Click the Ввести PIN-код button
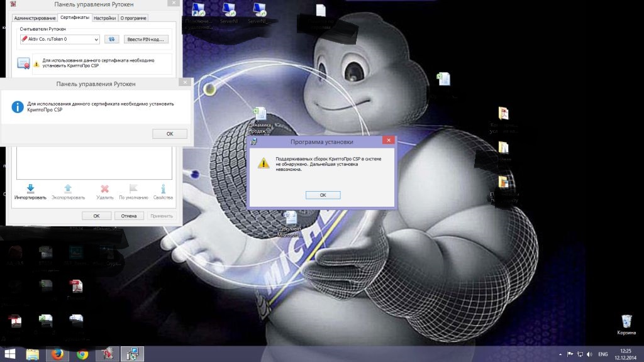The image size is (644, 362). tap(147, 40)
